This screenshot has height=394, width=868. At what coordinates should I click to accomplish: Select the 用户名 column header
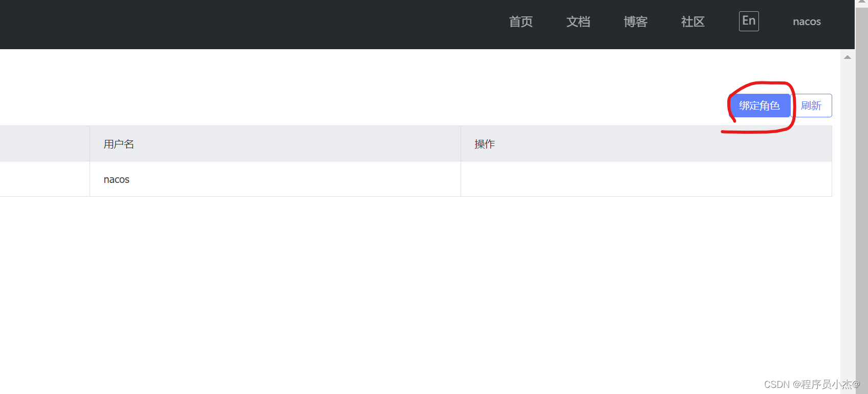[x=275, y=144]
